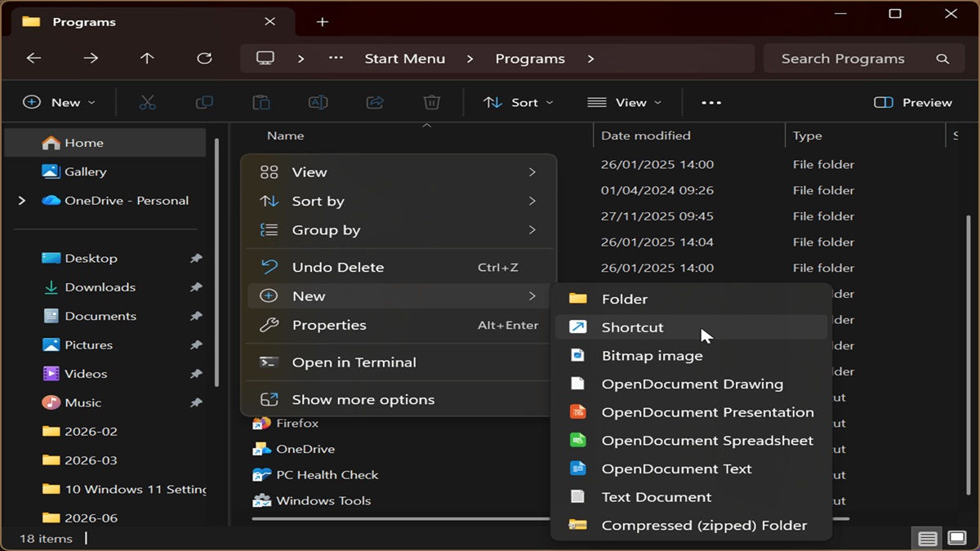Unpin Documents using its pin icon
This screenshot has width=980, height=551.
[196, 316]
